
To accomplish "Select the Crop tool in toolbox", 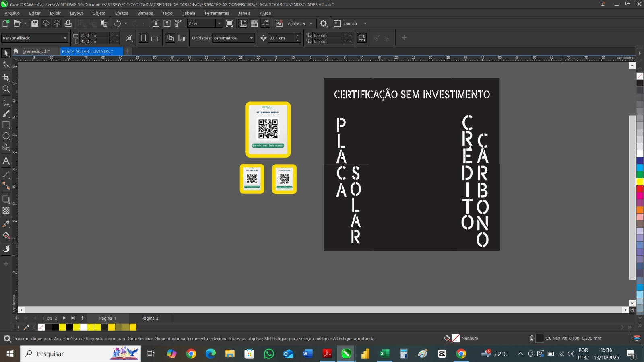I will coord(6,78).
